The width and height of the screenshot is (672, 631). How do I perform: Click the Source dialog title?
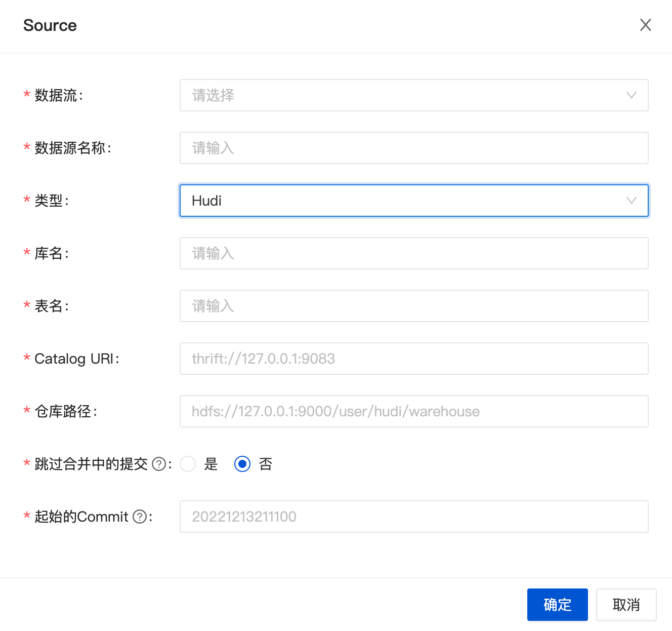click(x=50, y=25)
